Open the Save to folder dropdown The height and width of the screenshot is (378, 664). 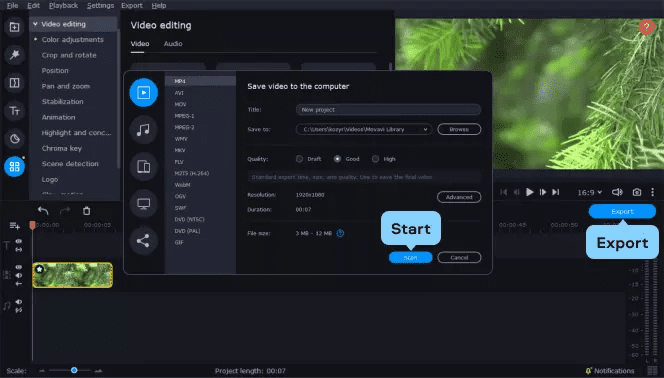[x=364, y=130]
